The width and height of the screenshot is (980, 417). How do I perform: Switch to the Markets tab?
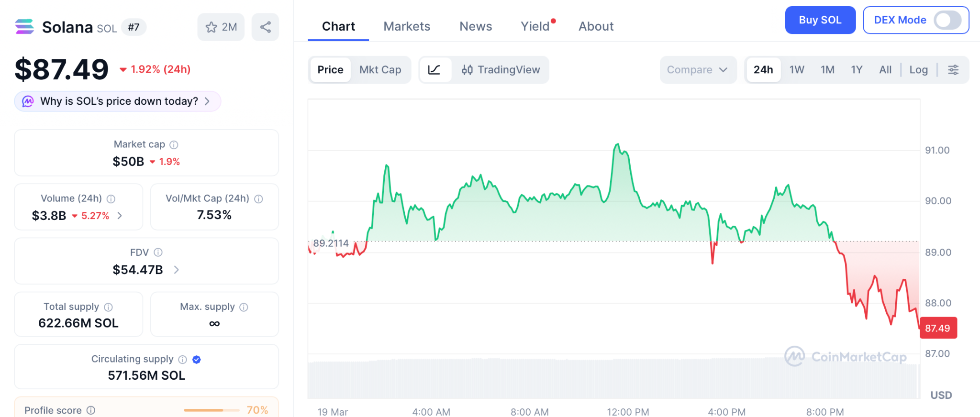point(407,26)
